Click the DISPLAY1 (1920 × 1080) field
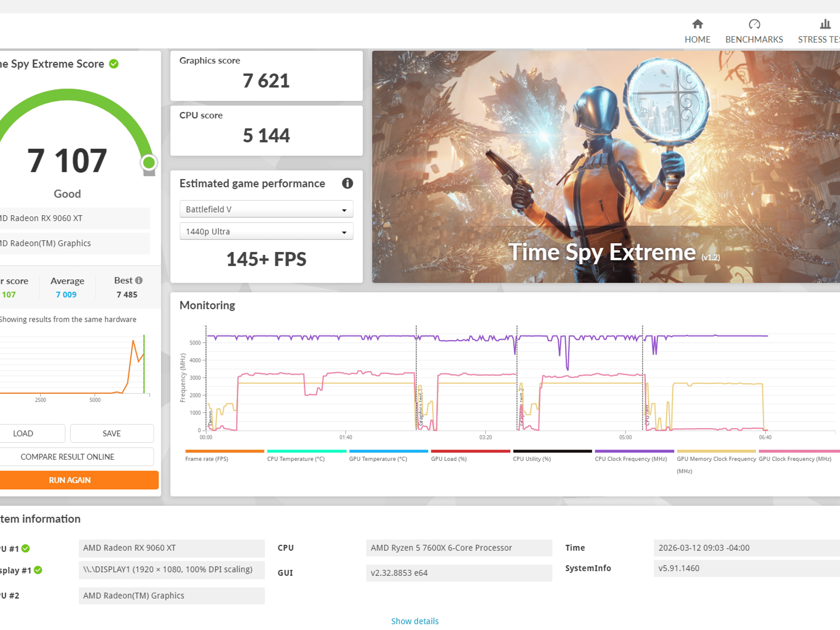 click(171, 570)
